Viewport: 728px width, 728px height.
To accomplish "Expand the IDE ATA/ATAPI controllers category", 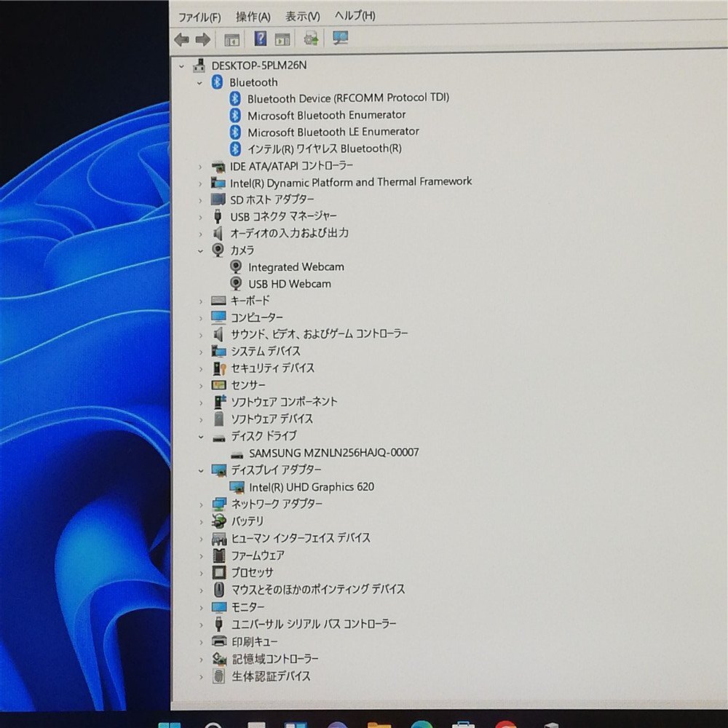I will (x=200, y=166).
